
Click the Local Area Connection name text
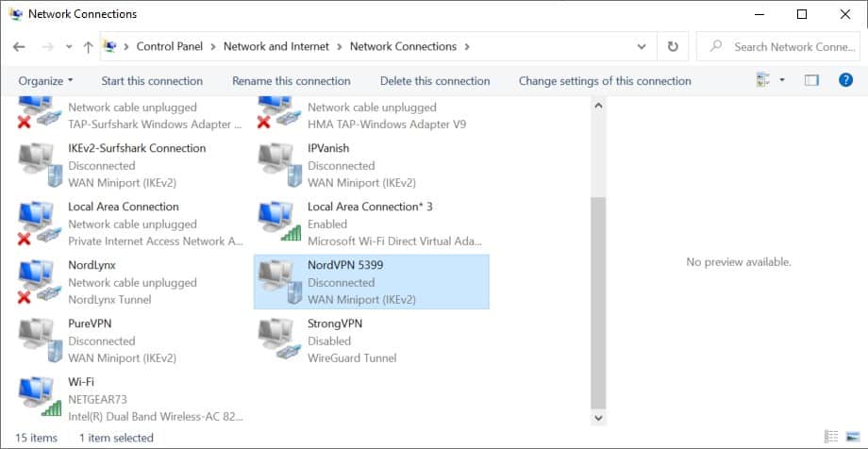pos(123,207)
